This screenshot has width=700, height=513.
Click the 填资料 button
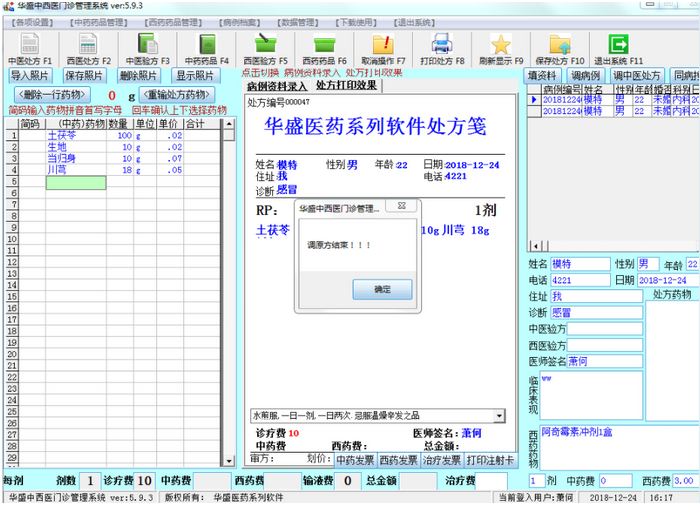542,75
